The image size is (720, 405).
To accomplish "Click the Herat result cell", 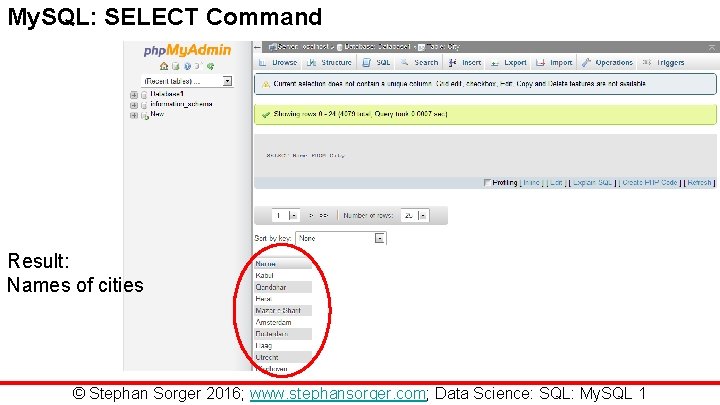I will point(283,299).
